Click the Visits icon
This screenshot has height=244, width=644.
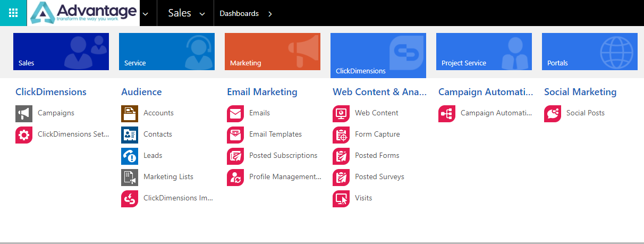[341, 199]
